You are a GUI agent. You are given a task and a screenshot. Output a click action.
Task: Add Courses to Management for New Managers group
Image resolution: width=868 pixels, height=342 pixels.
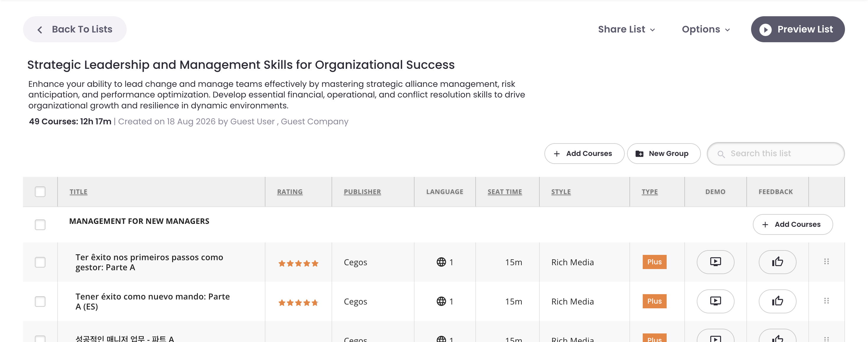pos(792,224)
